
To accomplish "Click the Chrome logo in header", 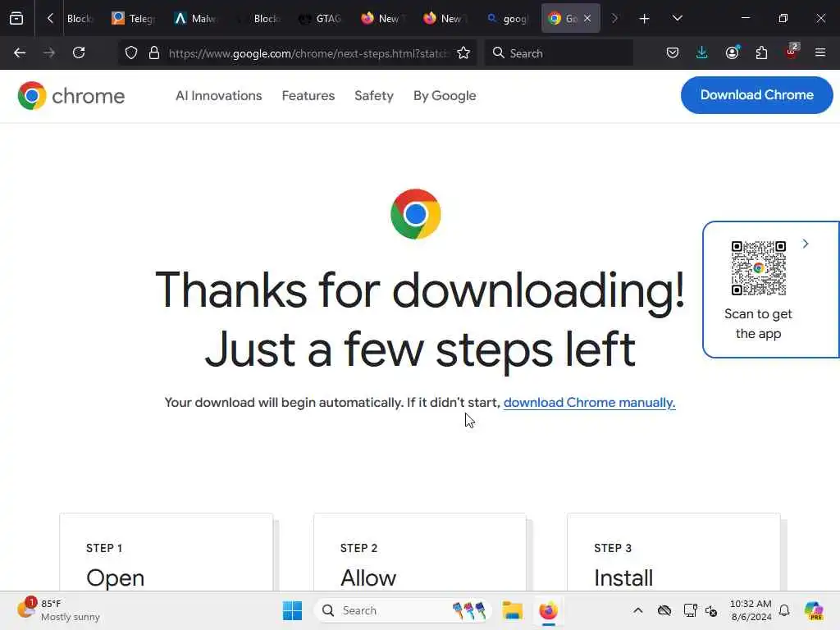I will coord(71,96).
